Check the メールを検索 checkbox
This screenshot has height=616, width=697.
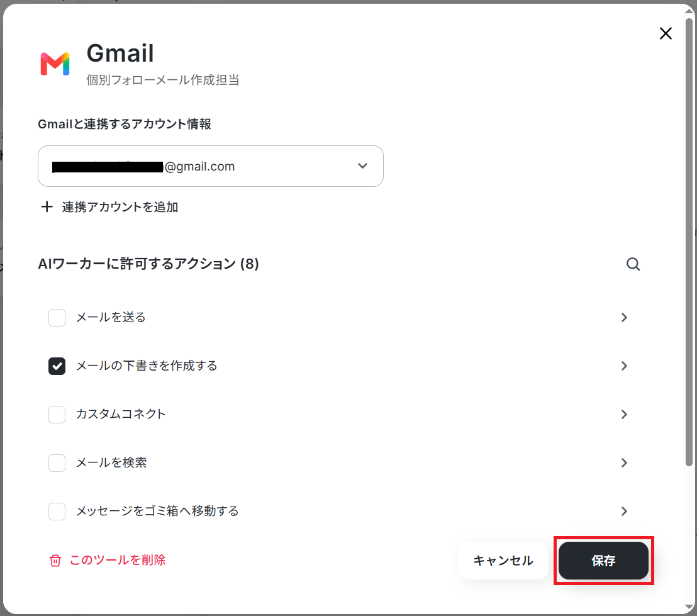coord(57,463)
